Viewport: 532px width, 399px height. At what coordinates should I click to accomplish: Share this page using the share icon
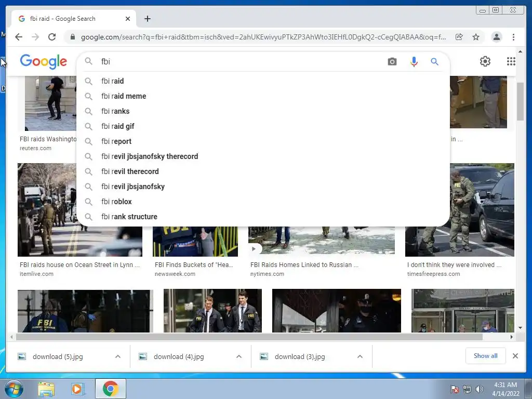(x=459, y=37)
